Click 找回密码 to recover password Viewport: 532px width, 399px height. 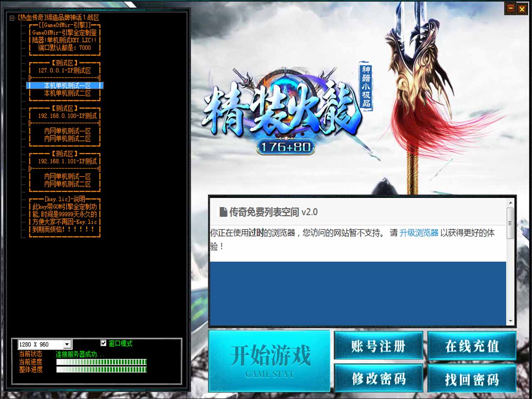tap(472, 379)
